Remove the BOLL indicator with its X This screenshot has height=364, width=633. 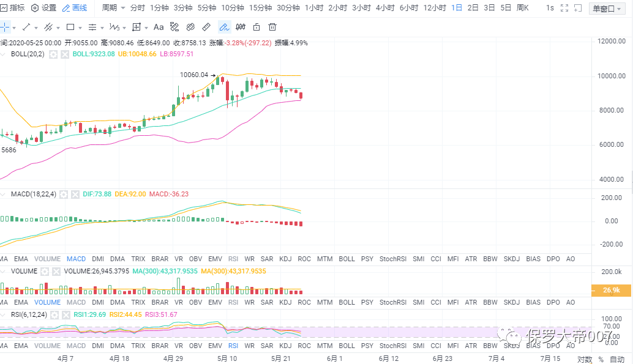(x=65, y=54)
